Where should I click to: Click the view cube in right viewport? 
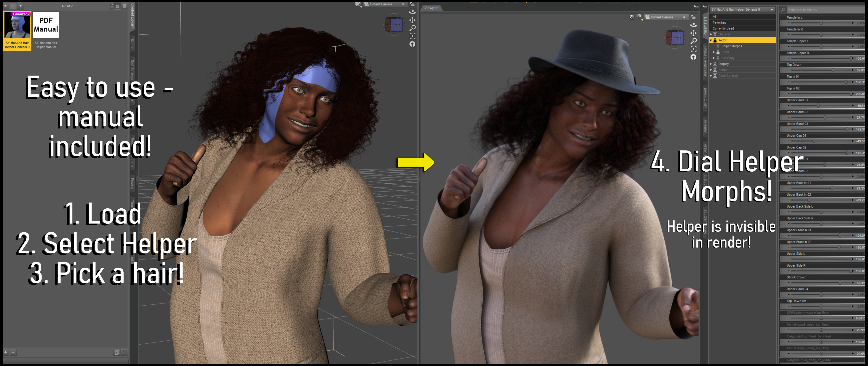[x=675, y=37]
